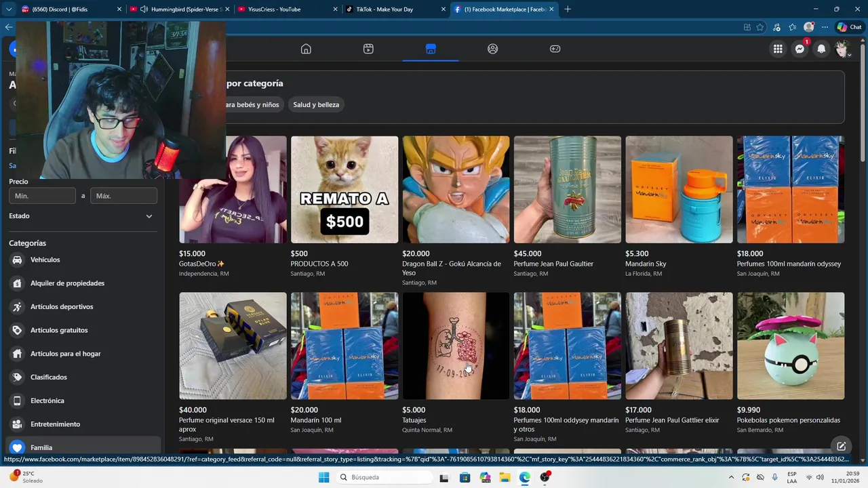
Task: Open the Clasificados category
Action: point(85,377)
